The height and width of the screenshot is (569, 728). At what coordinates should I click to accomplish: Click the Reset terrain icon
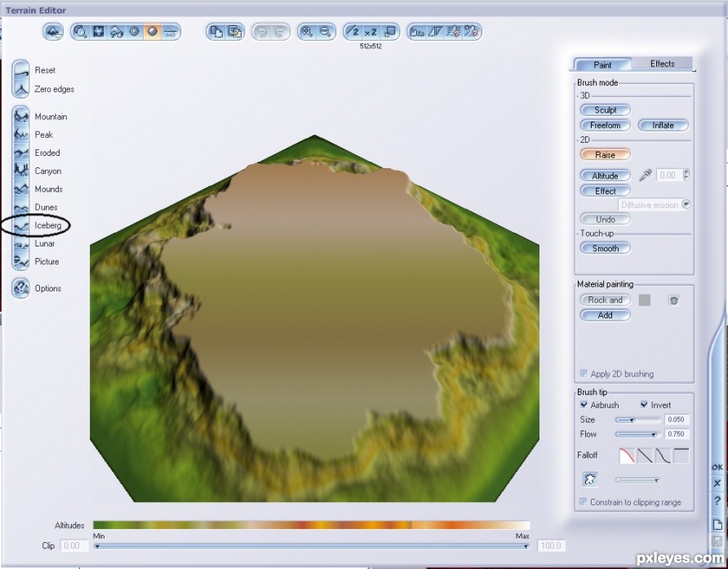pos(21,70)
